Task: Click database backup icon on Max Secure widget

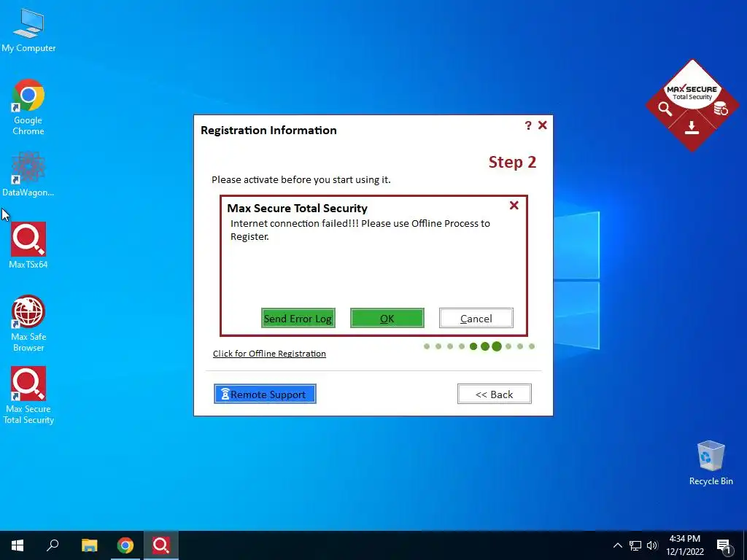Action: tap(720, 109)
